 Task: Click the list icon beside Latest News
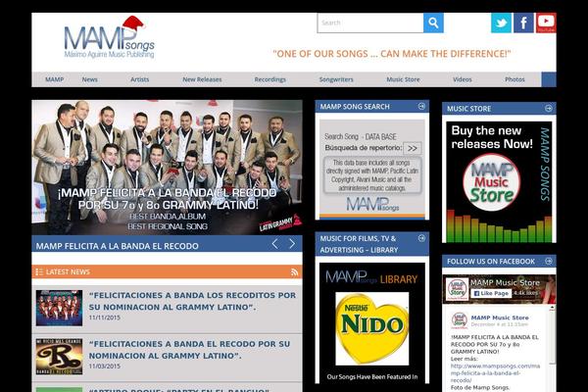(x=38, y=272)
